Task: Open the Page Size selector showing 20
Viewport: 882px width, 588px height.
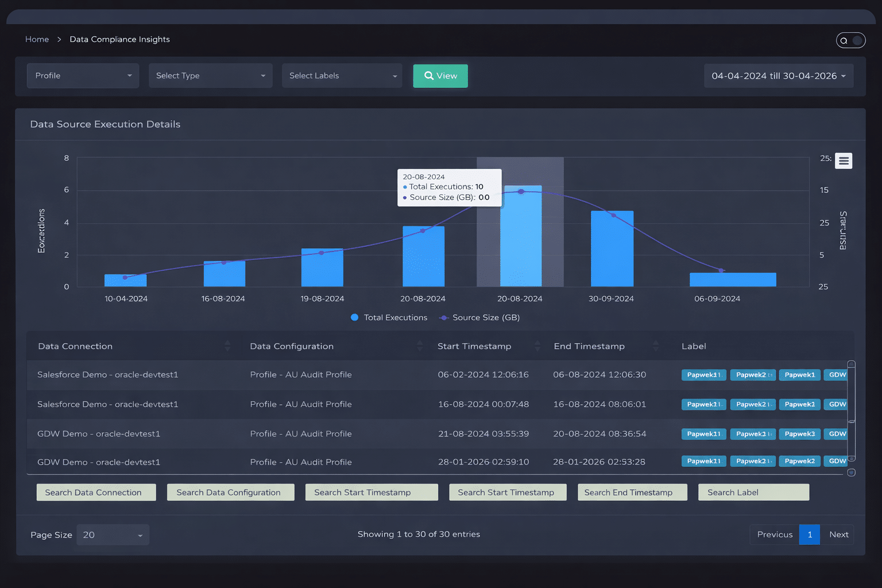Action: click(113, 535)
